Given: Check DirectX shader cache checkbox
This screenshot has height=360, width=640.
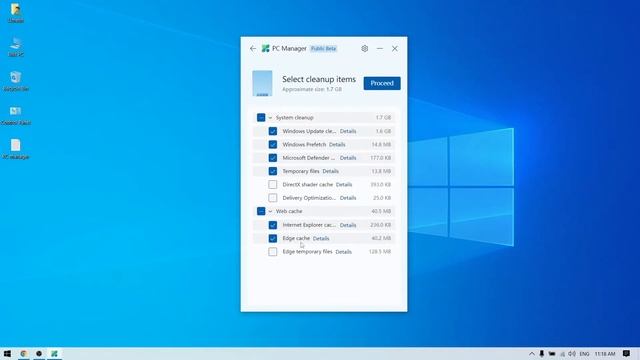Looking at the screenshot, I should pyautogui.click(x=273, y=184).
